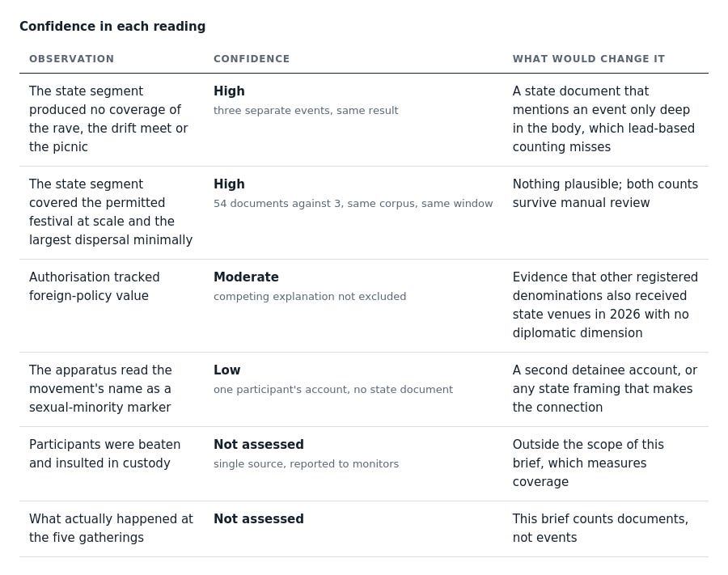Select the lead-based counting misses cell
The image size is (728, 575).
pyautogui.click(x=603, y=119)
